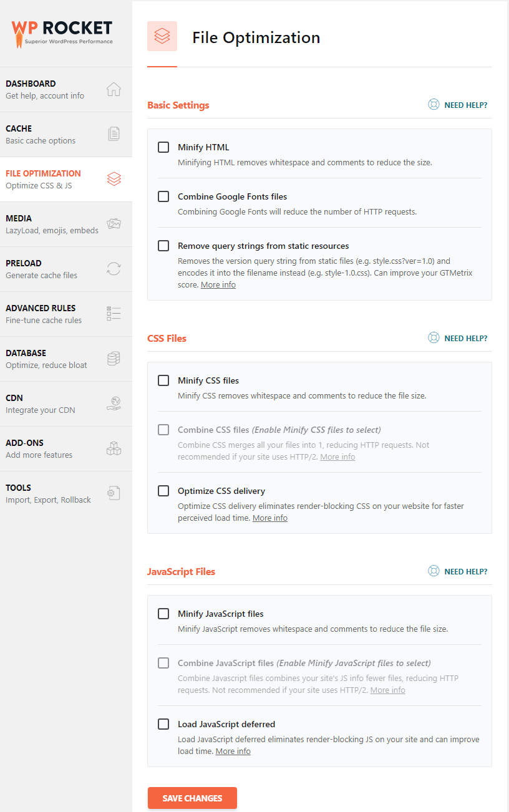Screen dimensions: 509x812
Task: Click the Dashboard home icon
Action: (x=114, y=89)
